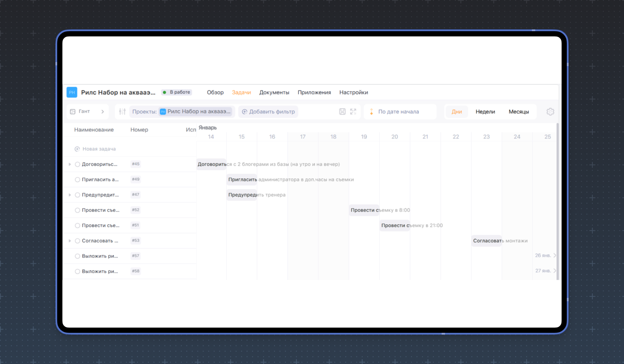Click the filter sliders icon
This screenshot has width=624, height=364.
point(122,111)
